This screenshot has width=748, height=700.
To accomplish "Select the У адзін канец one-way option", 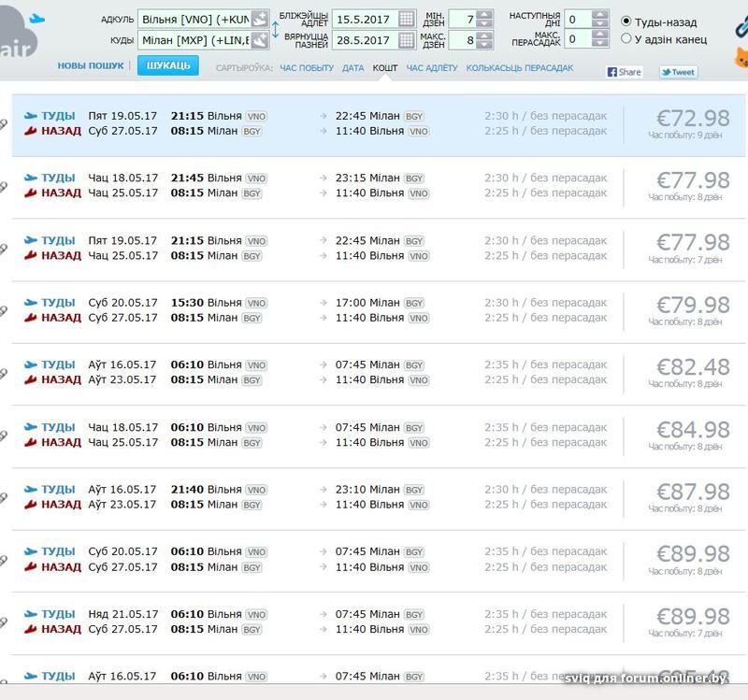I will click(x=626, y=38).
